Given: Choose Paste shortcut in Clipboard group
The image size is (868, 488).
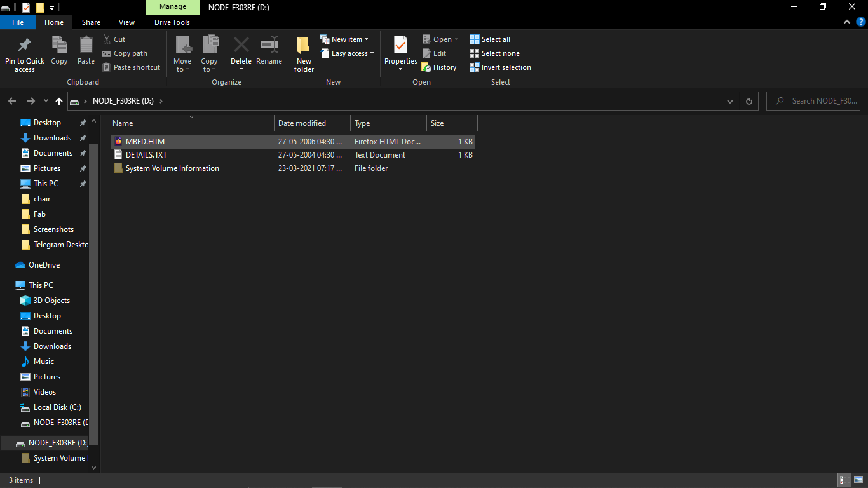Looking at the screenshot, I should pyautogui.click(x=132, y=67).
